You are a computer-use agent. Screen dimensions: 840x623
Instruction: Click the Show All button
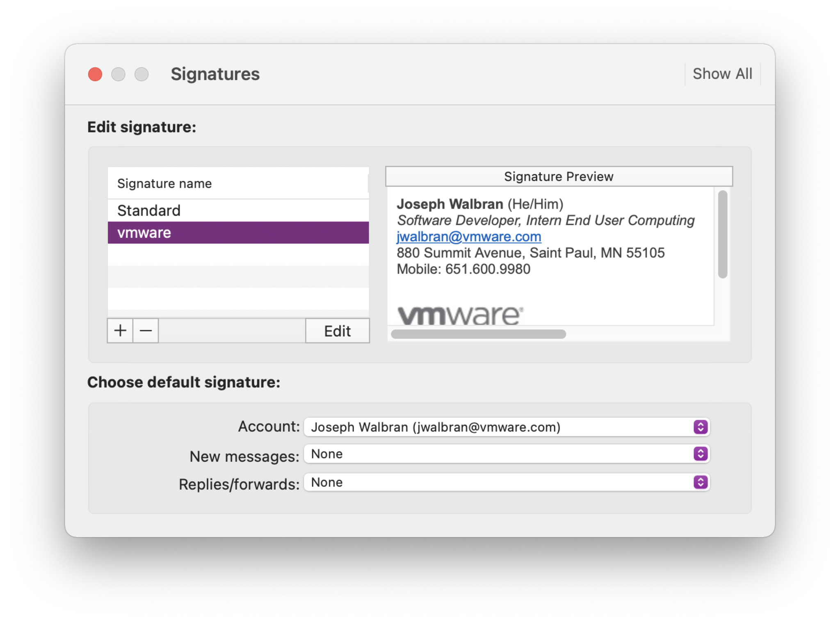722,74
